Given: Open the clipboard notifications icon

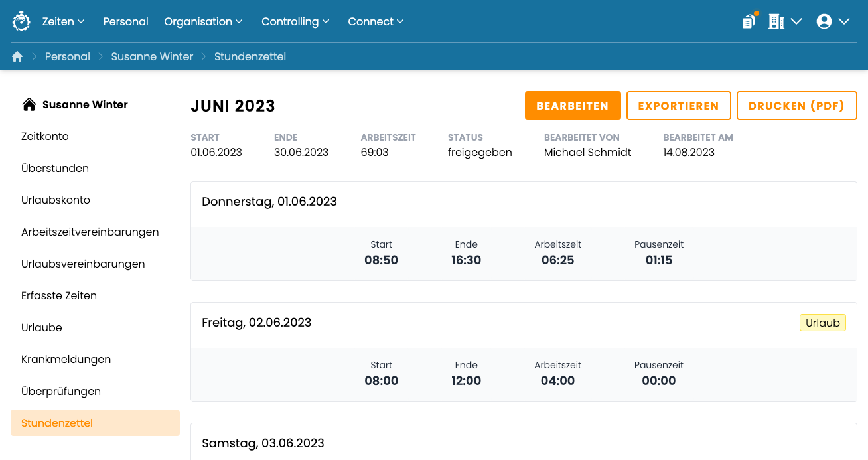Looking at the screenshot, I should pyautogui.click(x=749, y=21).
